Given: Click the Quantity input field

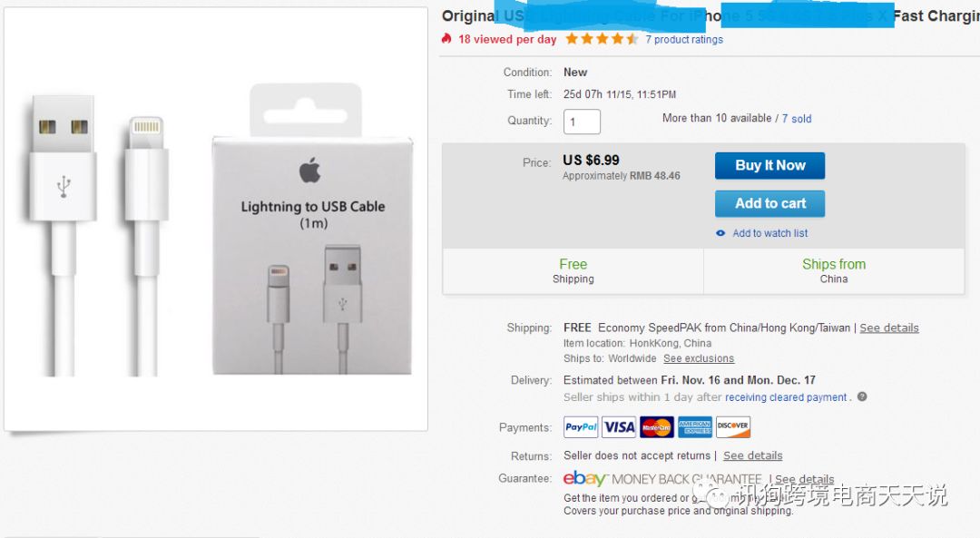Looking at the screenshot, I should tap(582, 122).
